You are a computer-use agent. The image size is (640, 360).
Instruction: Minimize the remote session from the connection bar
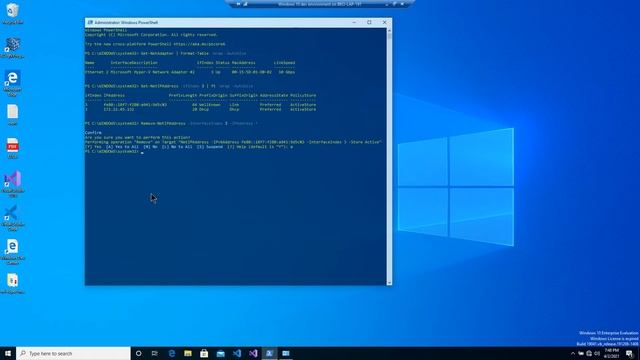point(387,4)
